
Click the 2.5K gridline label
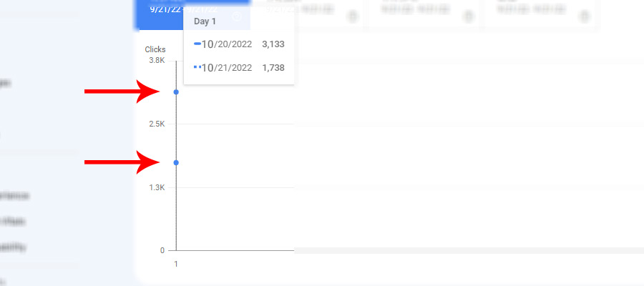(x=157, y=124)
